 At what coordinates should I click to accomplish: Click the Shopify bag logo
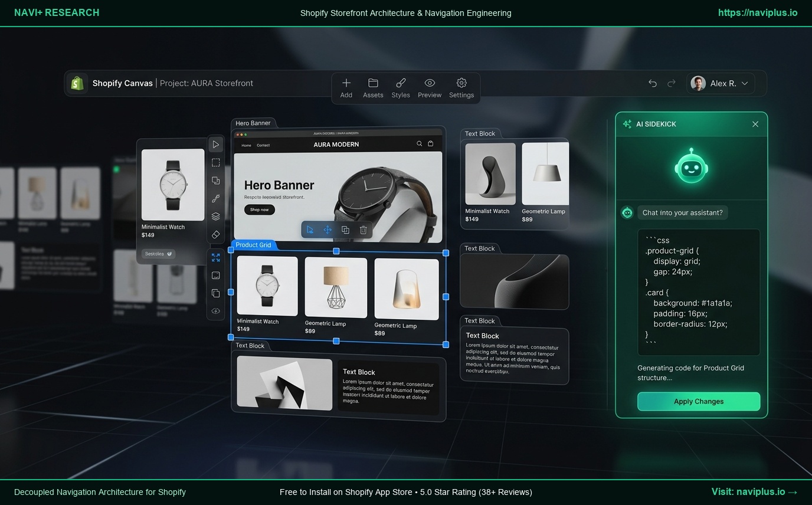pyautogui.click(x=77, y=83)
